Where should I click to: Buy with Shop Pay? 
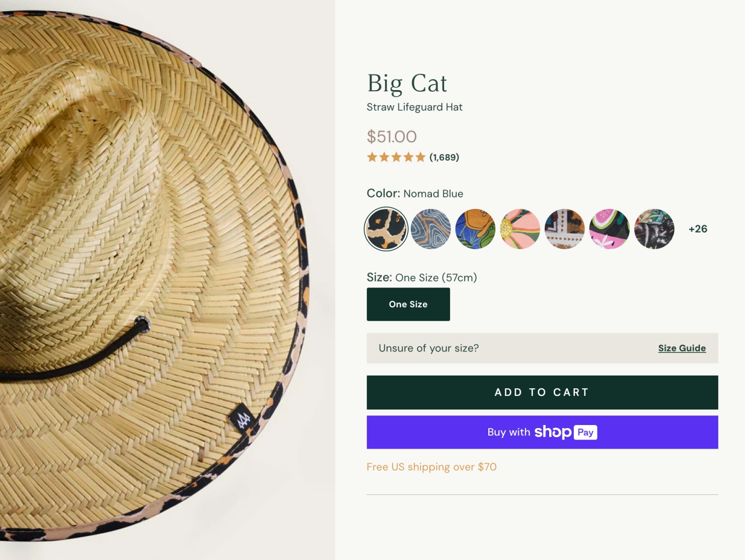click(542, 432)
